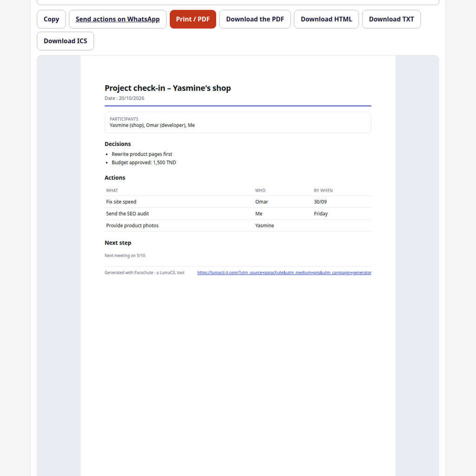
Task: Open Send actions on WhatsApp link
Action: click(118, 19)
